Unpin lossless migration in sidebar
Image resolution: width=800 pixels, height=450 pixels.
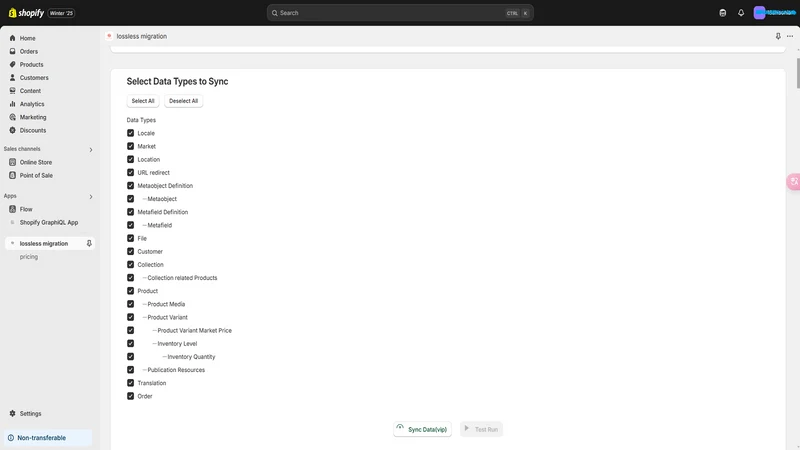tap(89, 243)
